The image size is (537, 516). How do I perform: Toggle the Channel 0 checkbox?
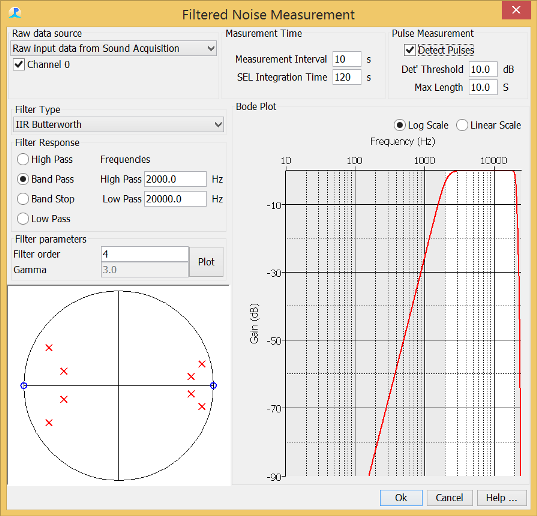click(x=19, y=64)
